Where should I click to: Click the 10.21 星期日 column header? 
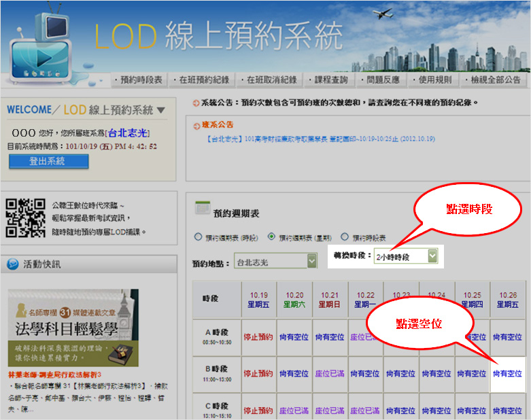pos(330,300)
